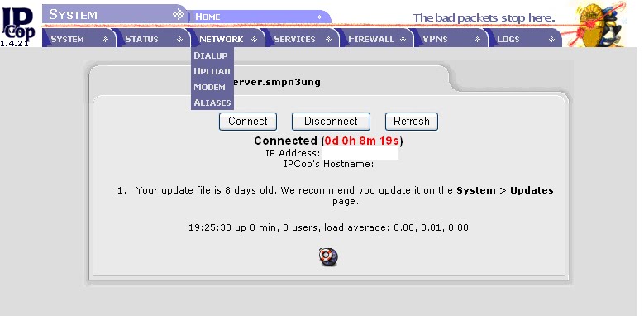Click the penguin mascot image

click(603, 24)
